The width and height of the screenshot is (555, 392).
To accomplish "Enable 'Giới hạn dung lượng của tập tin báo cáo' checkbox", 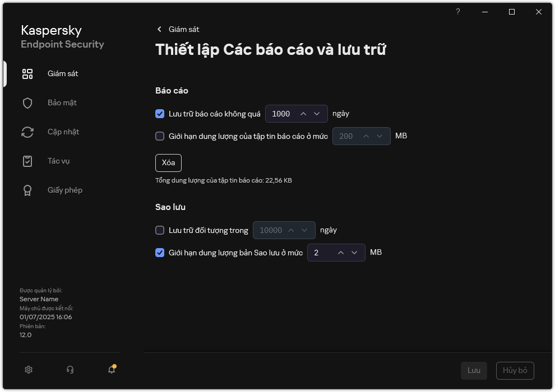I will (160, 136).
